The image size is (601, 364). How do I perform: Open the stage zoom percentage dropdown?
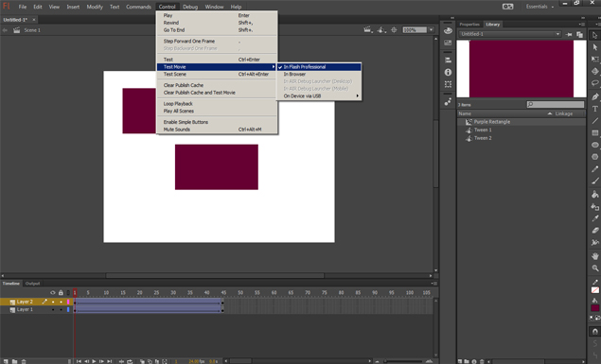432,30
